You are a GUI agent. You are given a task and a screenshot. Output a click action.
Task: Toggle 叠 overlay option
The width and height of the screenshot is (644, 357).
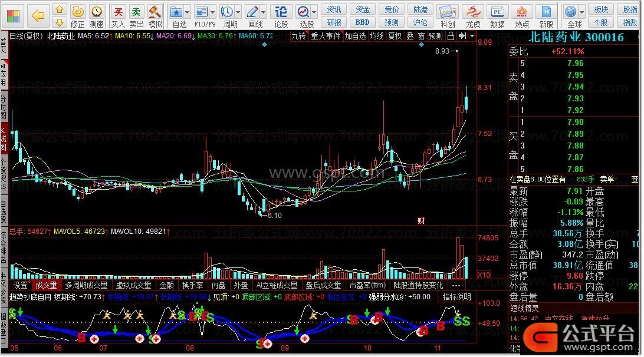coord(410,36)
